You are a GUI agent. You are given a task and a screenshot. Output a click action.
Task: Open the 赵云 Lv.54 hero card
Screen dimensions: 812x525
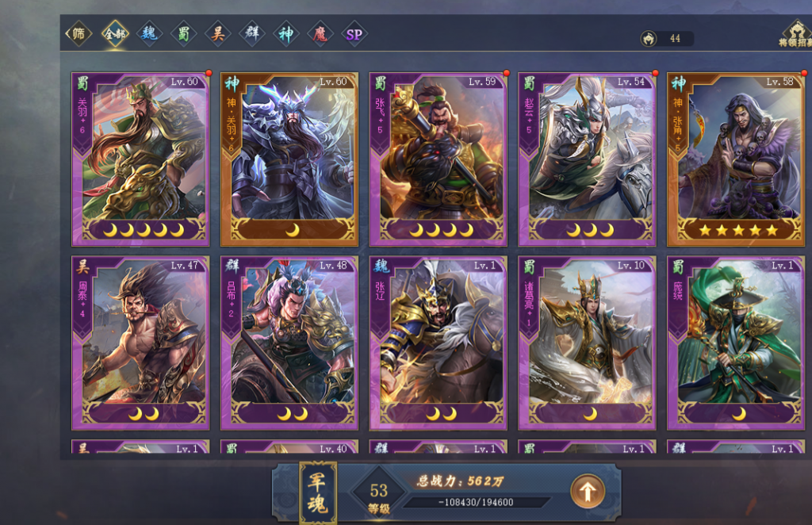click(588, 159)
